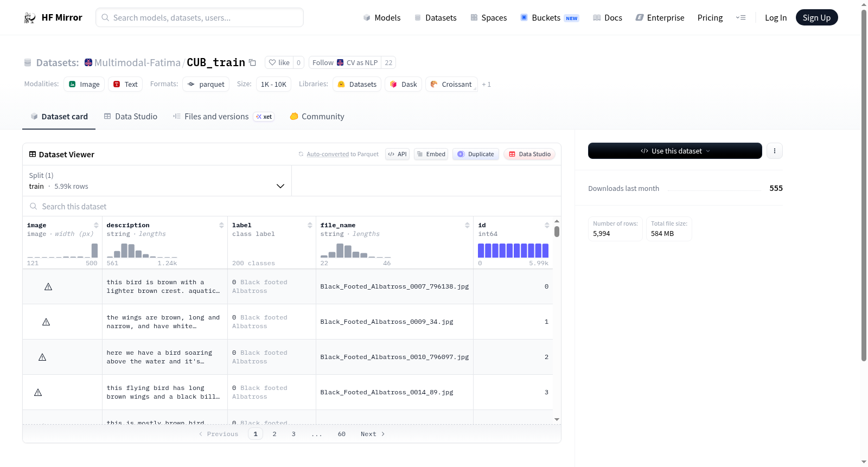Sort by the file_name column
The width and height of the screenshot is (868, 467).
(x=467, y=225)
